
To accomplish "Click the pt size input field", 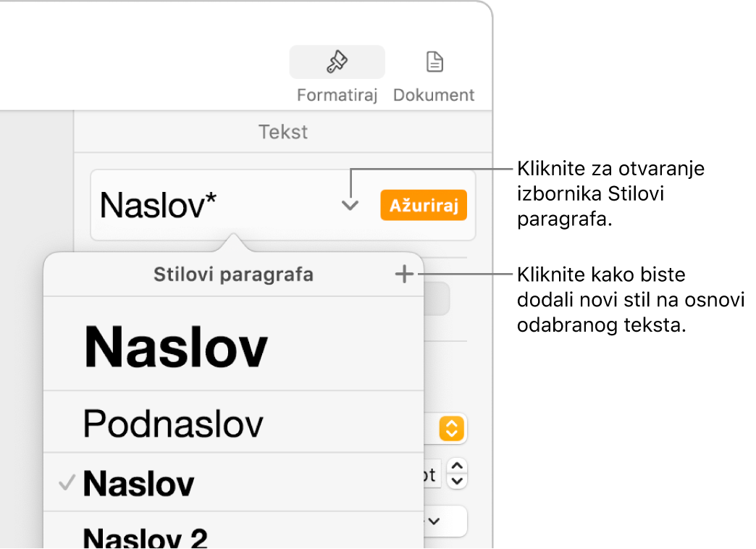I will (432, 474).
